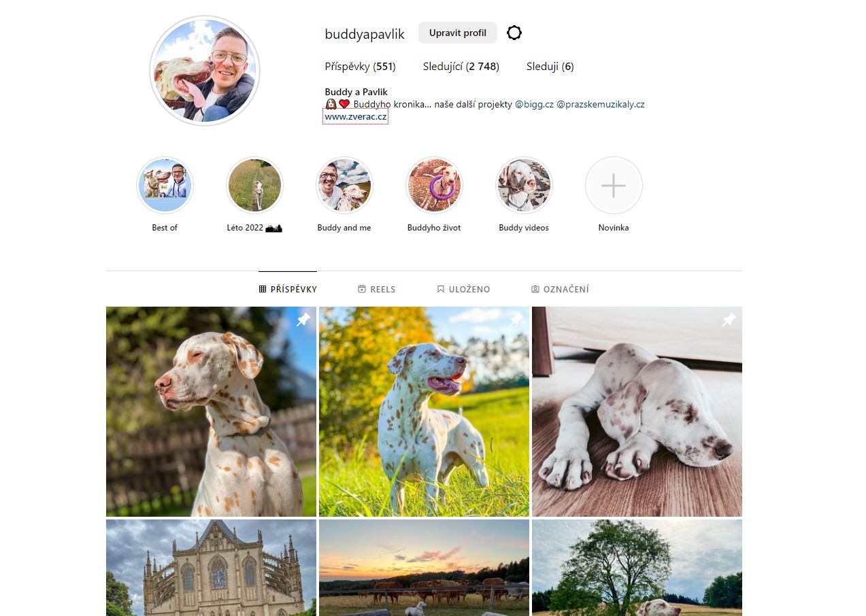The image size is (866, 616).
Task: Open the gothic cathedral photo post
Action: click(x=211, y=568)
